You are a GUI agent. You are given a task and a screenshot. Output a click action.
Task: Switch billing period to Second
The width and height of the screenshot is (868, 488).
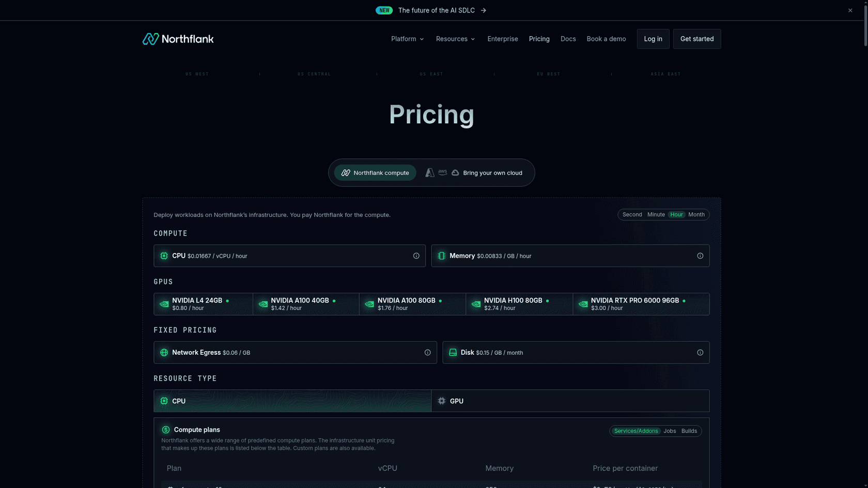click(632, 215)
